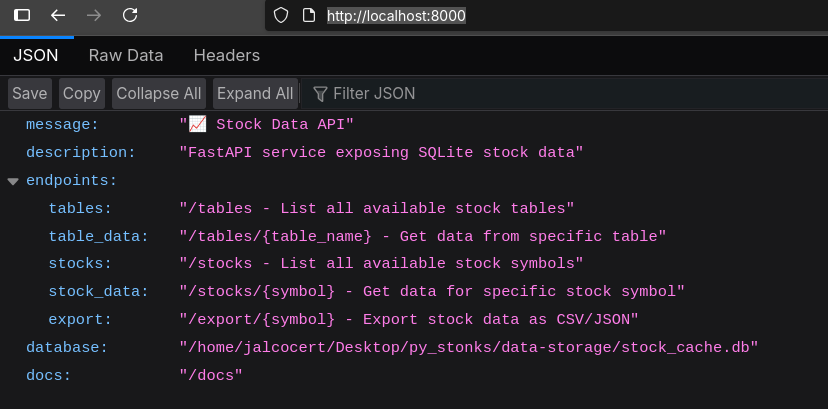
Task: Select the stocks key
Action: click(80, 263)
